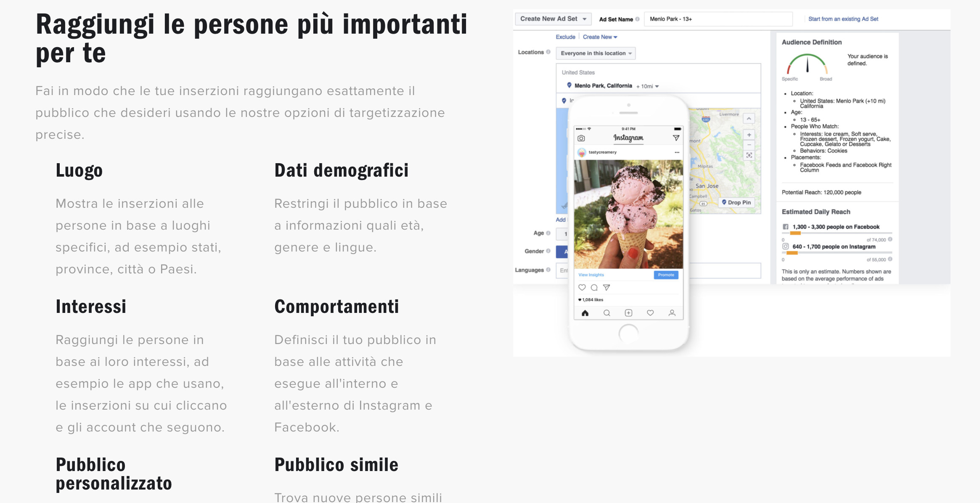Open post options three dots menu
The image size is (980, 503).
[677, 152]
